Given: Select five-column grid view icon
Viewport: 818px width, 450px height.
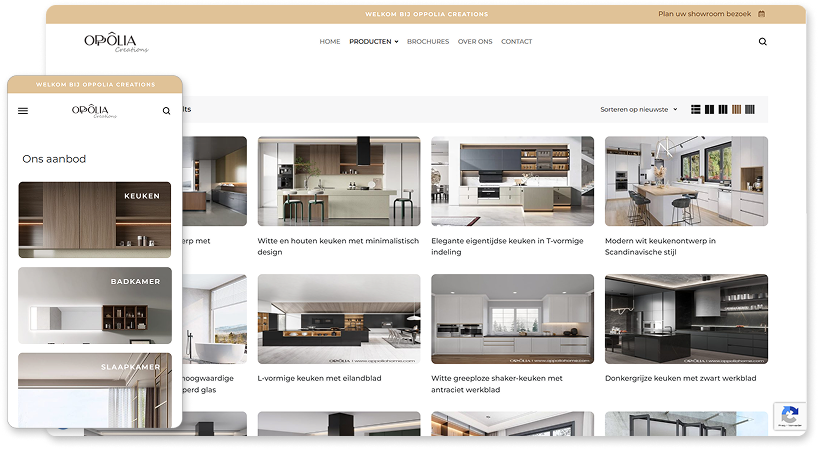Looking at the screenshot, I should click(x=750, y=110).
